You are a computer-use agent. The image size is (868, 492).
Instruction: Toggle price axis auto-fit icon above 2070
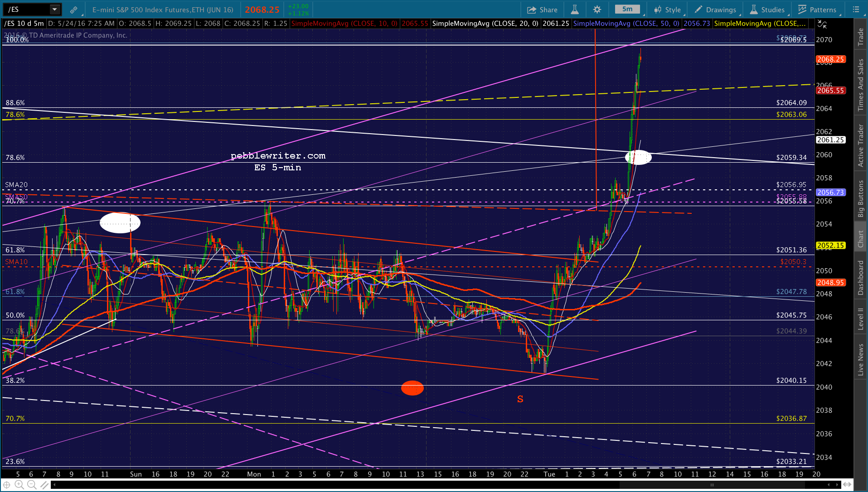click(x=822, y=24)
